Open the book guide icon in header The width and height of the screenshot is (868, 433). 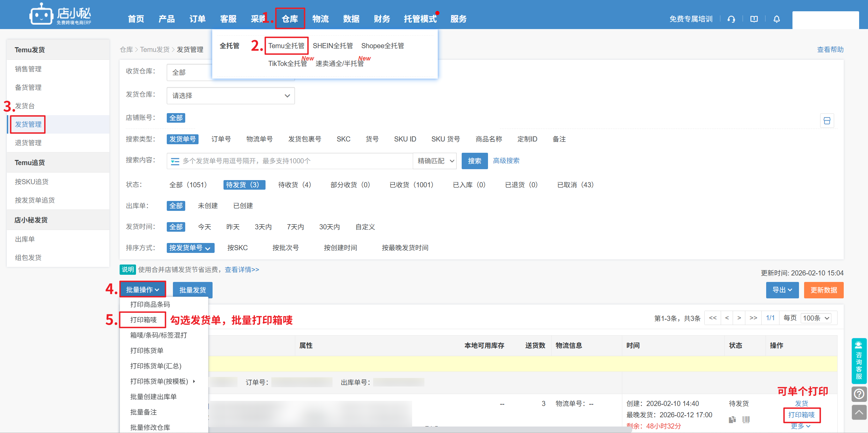tap(754, 19)
